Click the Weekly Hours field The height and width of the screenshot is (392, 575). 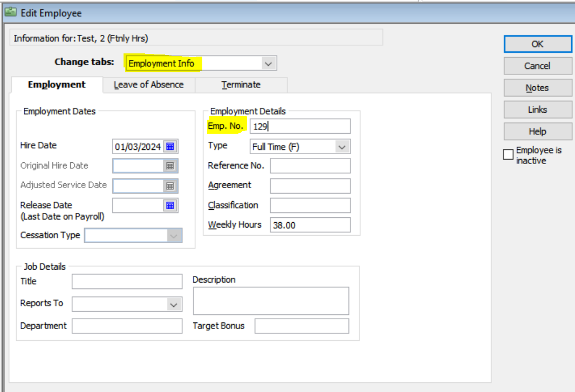(x=310, y=225)
